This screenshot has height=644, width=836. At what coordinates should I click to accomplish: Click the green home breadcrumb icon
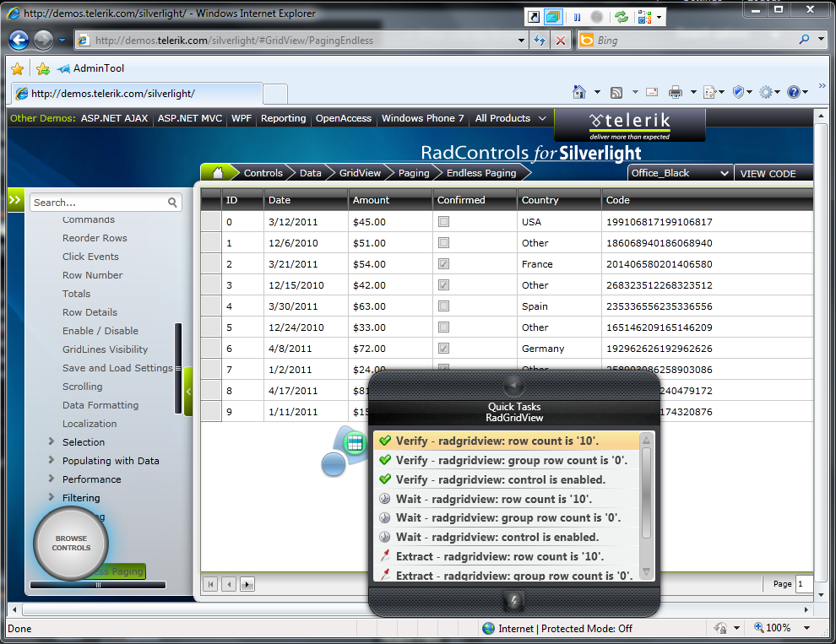tap(218, 173)
